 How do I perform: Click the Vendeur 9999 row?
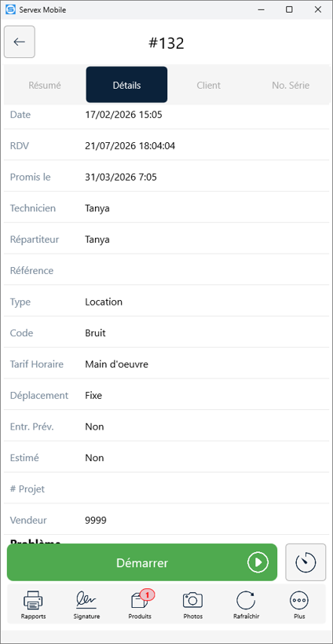click(166, 521)
